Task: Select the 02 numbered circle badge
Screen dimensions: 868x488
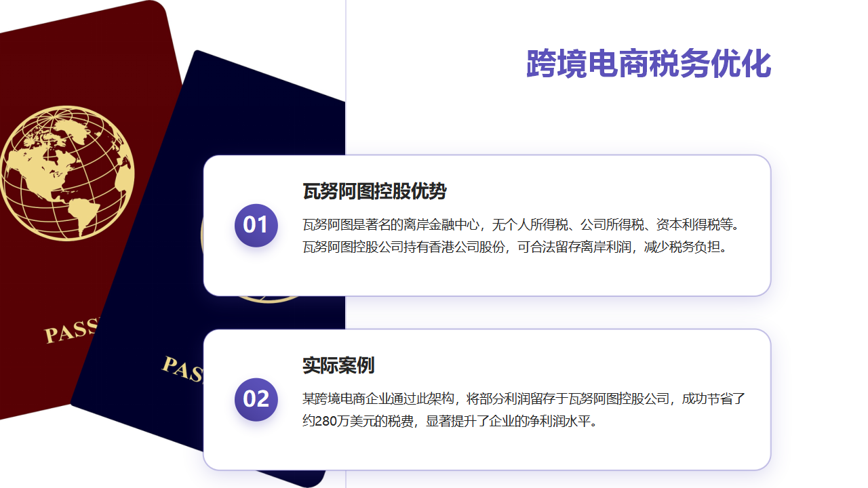Action: pyautogui.click(x=256, y=399)
